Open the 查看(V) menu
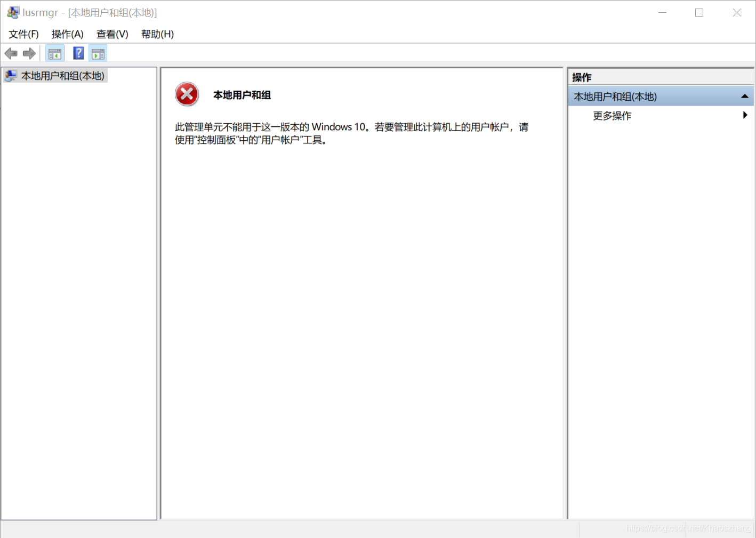Screen dimensions: 756x538 (112, 34)
